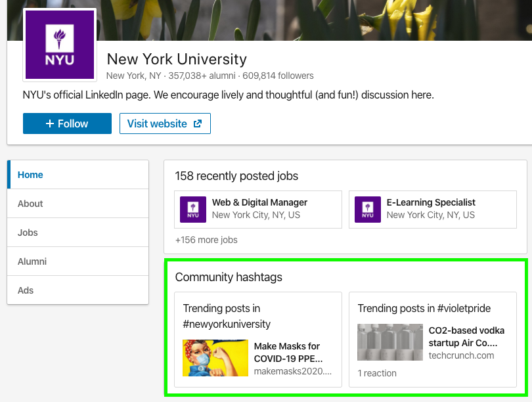The image size is (532, 402).
Task: Open the vodka bottles thumbnail
Action: point(390,342)
